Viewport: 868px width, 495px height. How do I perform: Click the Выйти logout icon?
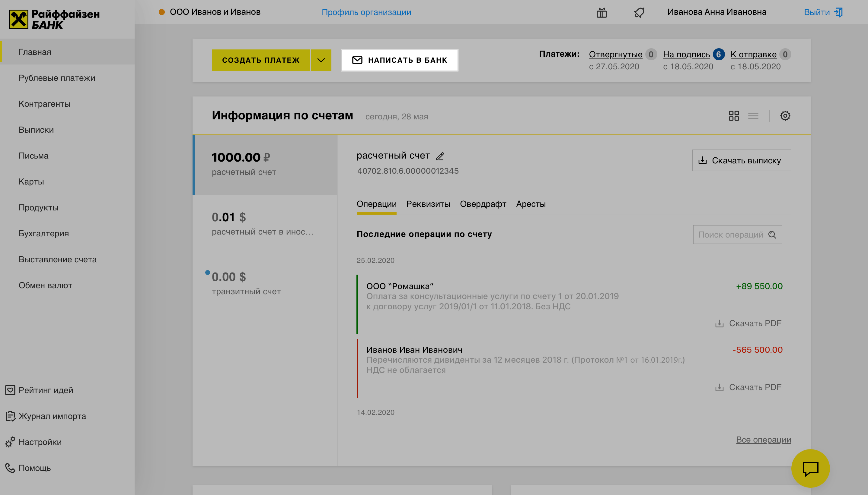coord(838,12)
